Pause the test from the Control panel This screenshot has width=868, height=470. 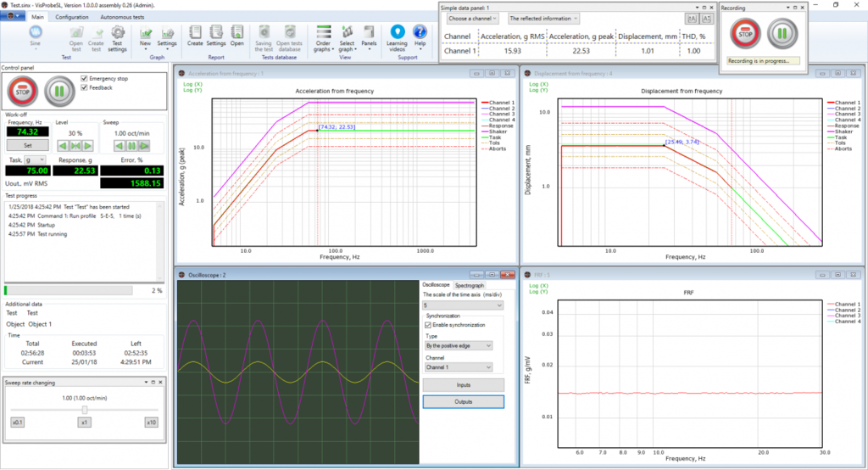(58, 91)
